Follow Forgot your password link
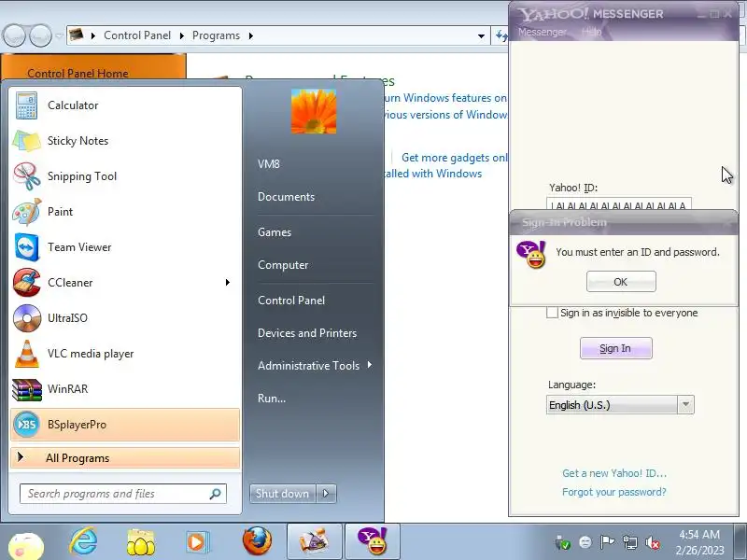 point(613,492)
